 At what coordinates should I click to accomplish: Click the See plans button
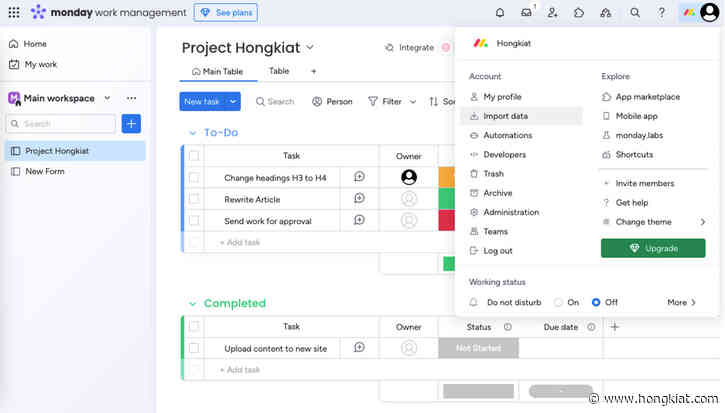click(x=226, y=12)
